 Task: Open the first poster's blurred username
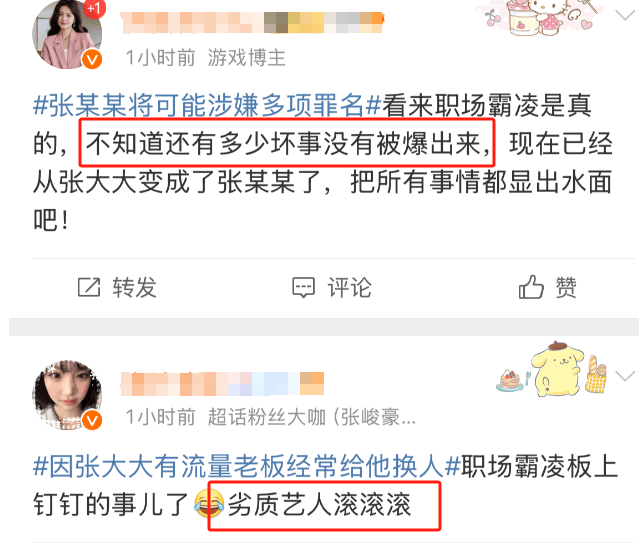252,22
